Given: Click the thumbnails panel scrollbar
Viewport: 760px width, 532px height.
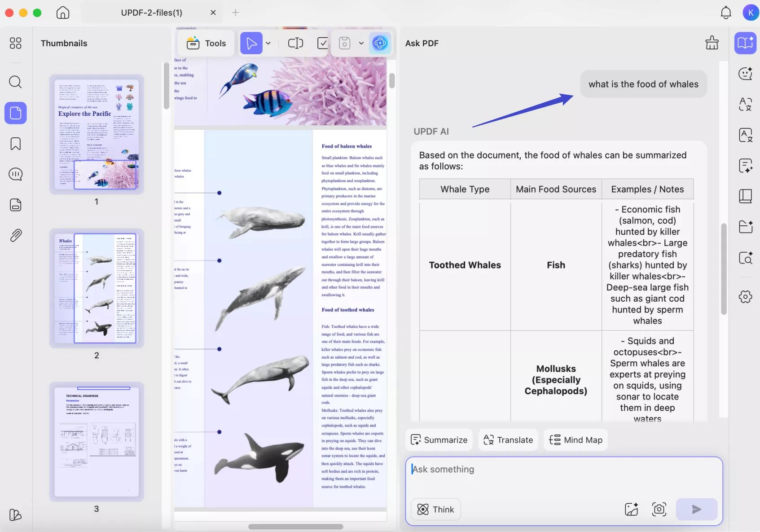Looking at the screenshot, I should click(x=166, y=85).
